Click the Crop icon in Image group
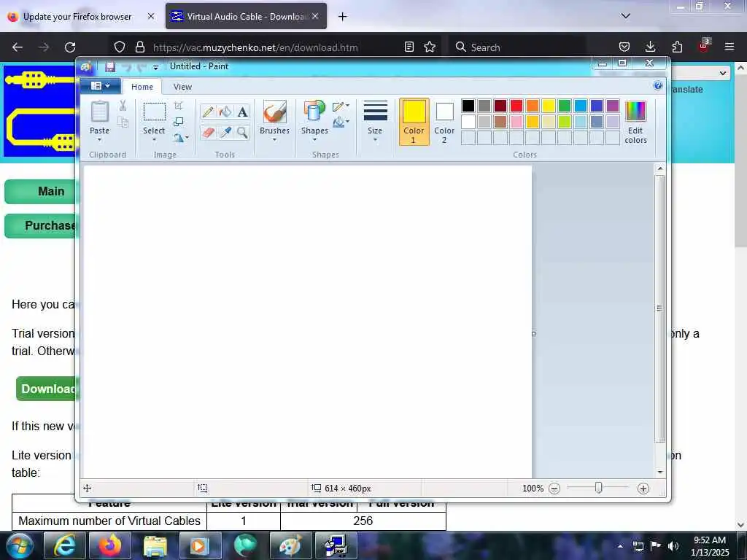 click(179, 105)
